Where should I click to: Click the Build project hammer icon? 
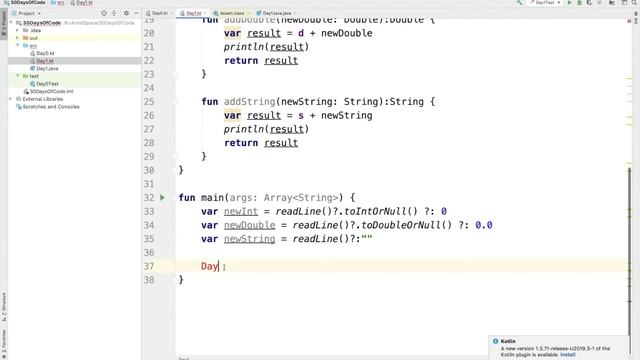click(519, 2)
